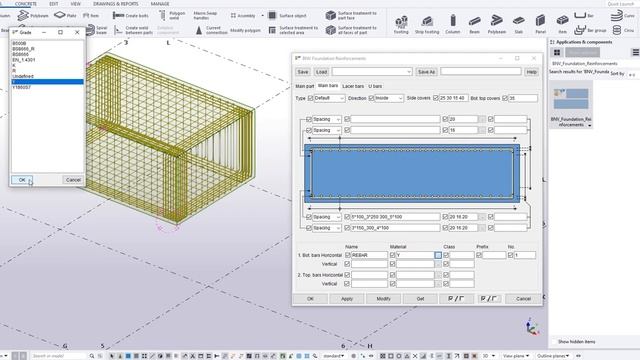Click the Create bolts tool
Image resolution: width=640 pixels, height=360 pixels.
(x=131, y=16)
